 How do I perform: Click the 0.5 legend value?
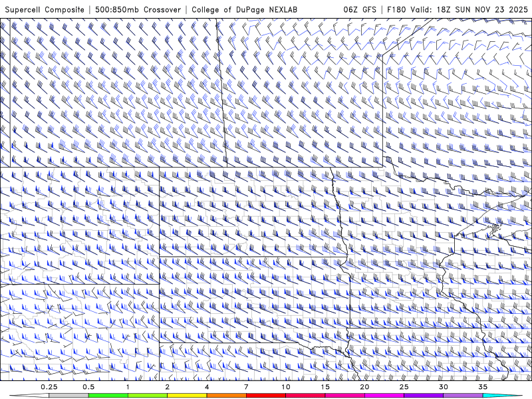[88, 387]
